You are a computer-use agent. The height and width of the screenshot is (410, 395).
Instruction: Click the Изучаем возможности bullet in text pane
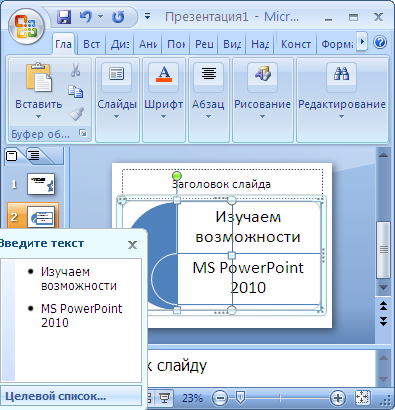(x=79, y=279)
